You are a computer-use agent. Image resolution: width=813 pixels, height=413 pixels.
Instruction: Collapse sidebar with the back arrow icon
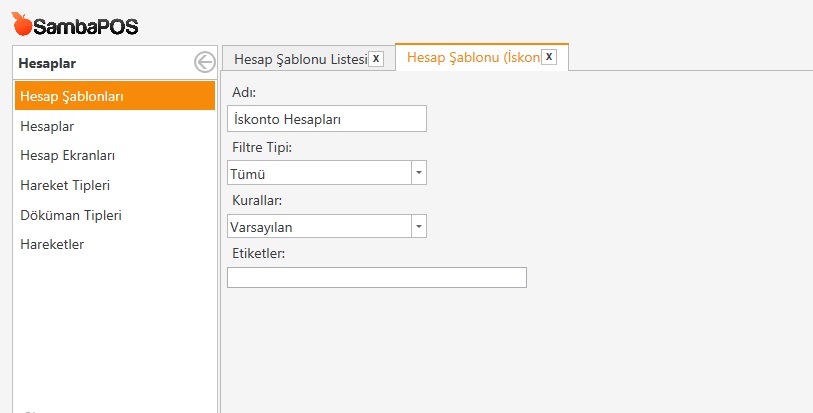204,63
